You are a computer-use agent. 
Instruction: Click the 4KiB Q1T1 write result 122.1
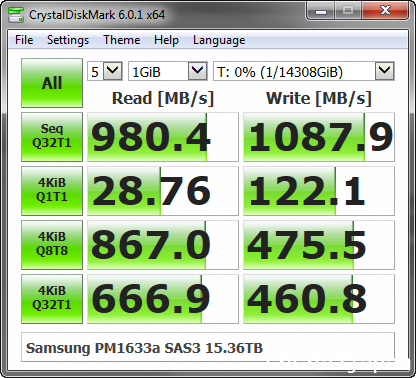tap(319, 191)
